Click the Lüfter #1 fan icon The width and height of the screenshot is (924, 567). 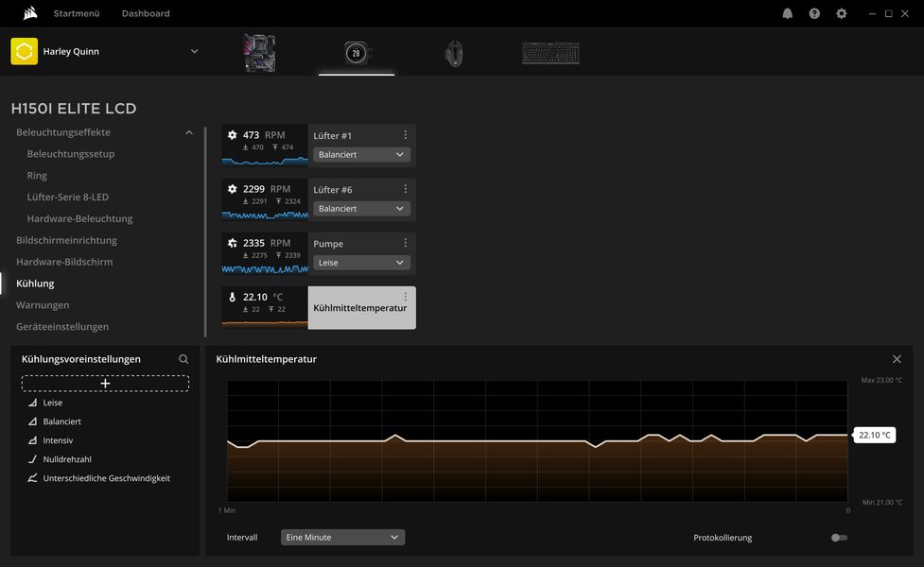point(232,135)
